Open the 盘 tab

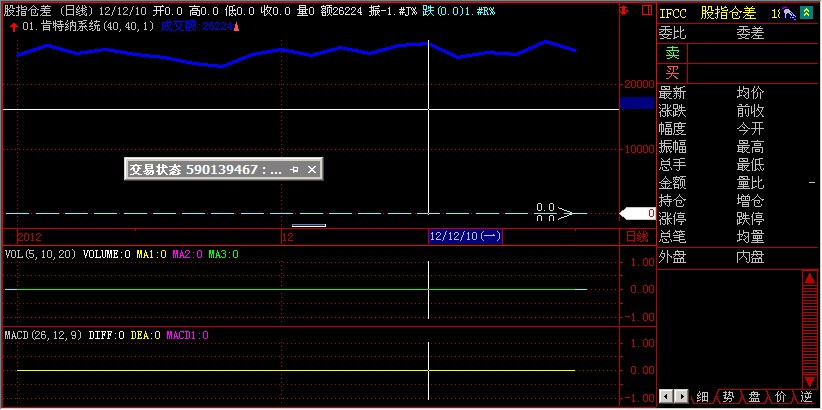(754, 397)
